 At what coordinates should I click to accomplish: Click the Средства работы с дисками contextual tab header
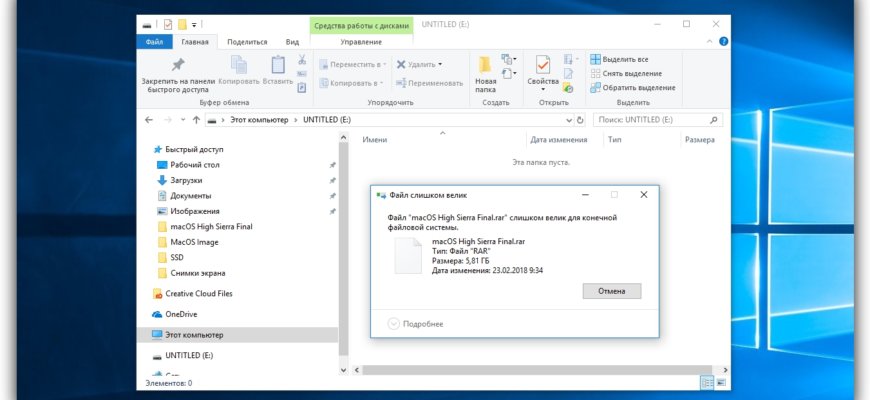pyautogui.click(x=361, y=26)
